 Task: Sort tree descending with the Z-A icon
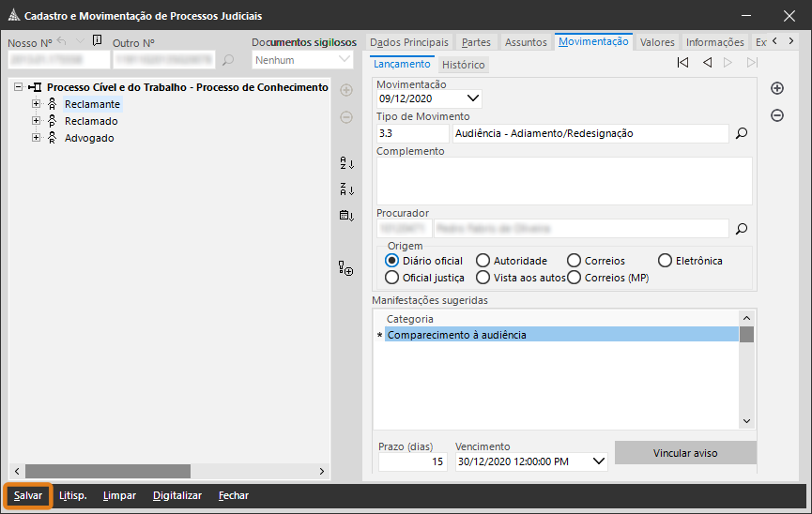346,189
